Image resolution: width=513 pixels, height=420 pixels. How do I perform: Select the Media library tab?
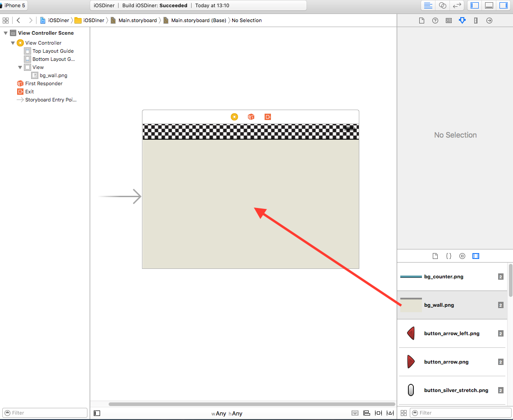pos(476,256)
